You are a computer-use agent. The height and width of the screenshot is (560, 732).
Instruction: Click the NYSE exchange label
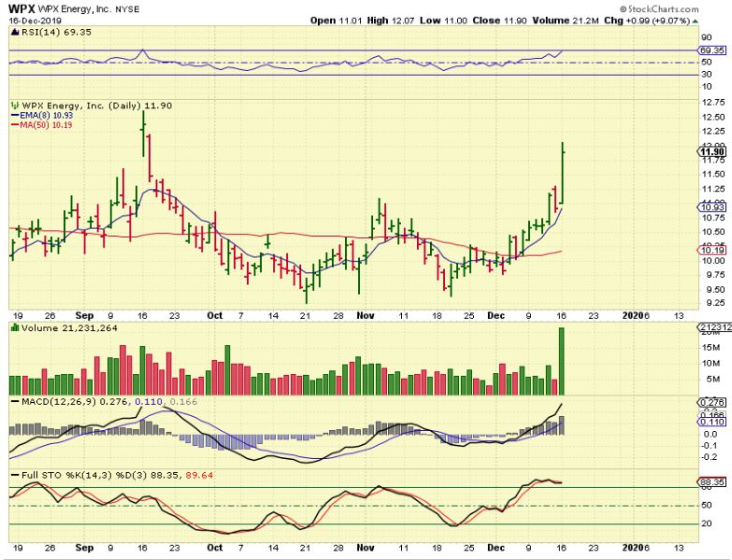(x=126, y=8)
